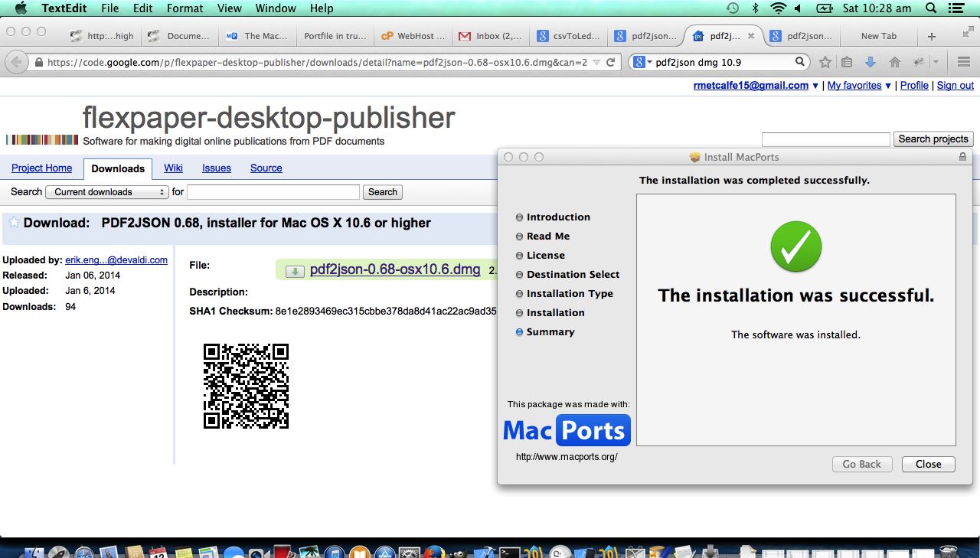Open the Firefox hamburger menu
The image size is (980, 558).
[964, 62]
